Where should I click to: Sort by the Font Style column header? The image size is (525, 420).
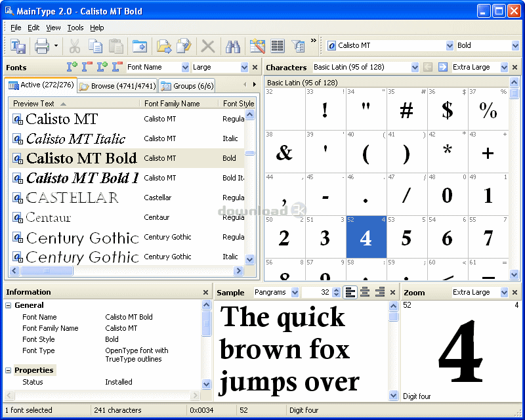coord(238,104)
